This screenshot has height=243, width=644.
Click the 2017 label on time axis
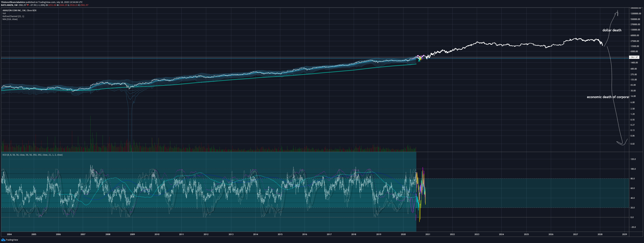[x=329, y=235]
